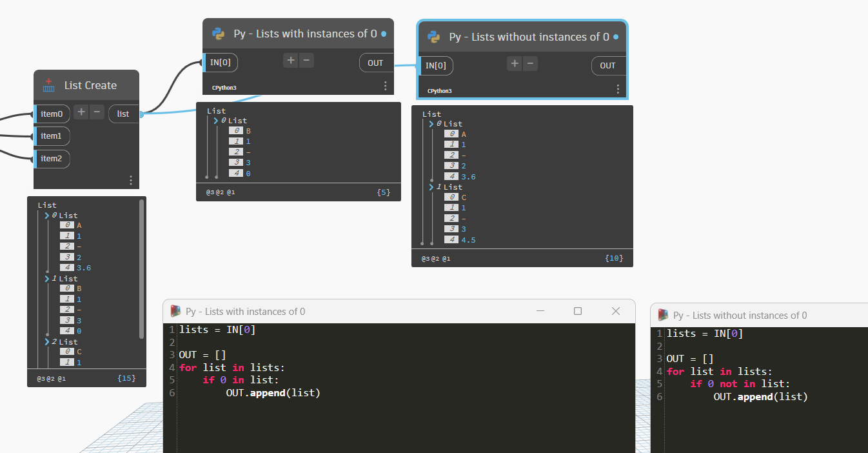Click code line 'if 0 in list:' in editor

241,380
